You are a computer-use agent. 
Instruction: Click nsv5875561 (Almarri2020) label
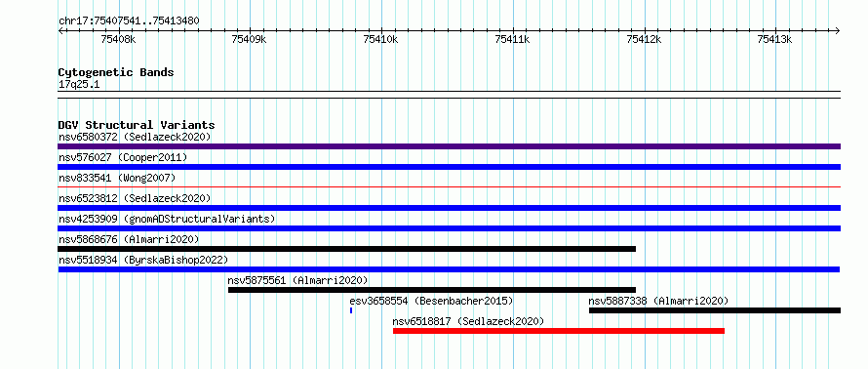[x=297, y=280]
